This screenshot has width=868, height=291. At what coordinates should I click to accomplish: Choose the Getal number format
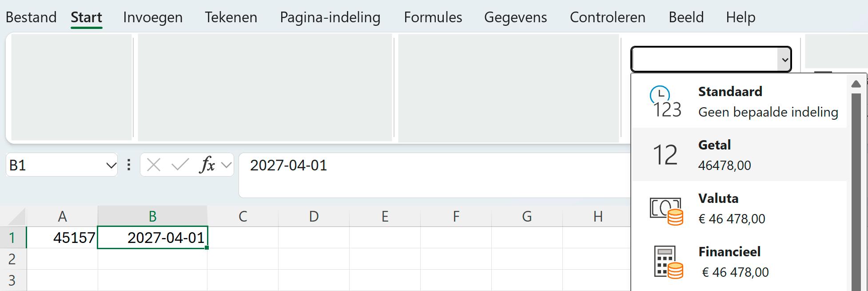pos(739,154)
